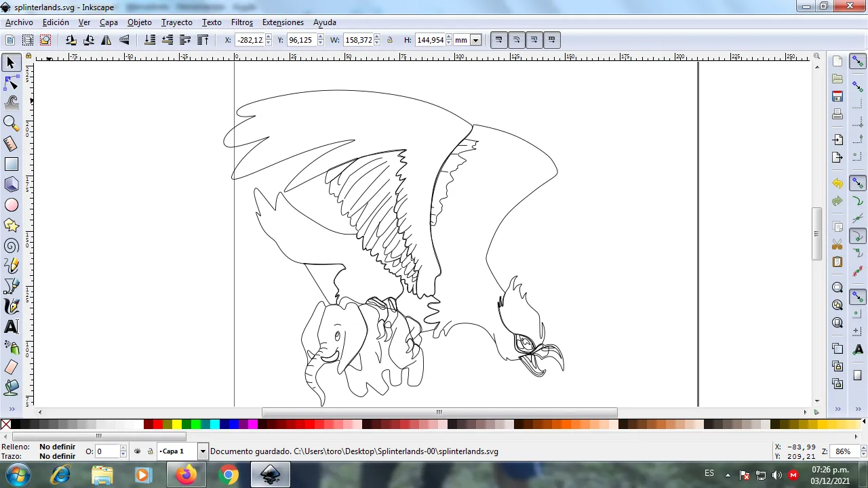The image size is (868, 488).
Task: Toggle enable snapping master button
Action: tap(858, 62)
